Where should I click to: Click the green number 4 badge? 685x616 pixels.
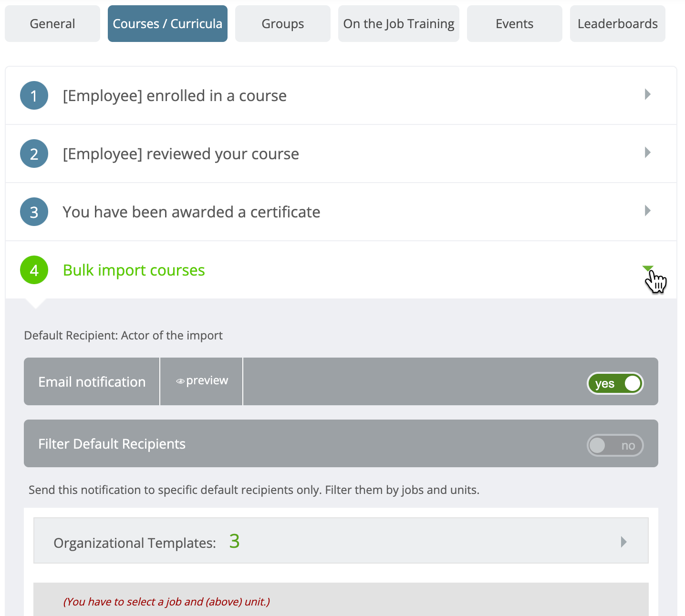[x=34, y=270]
